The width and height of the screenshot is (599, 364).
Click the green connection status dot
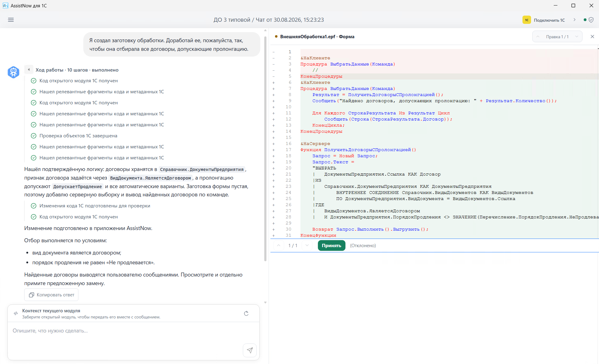585,20
